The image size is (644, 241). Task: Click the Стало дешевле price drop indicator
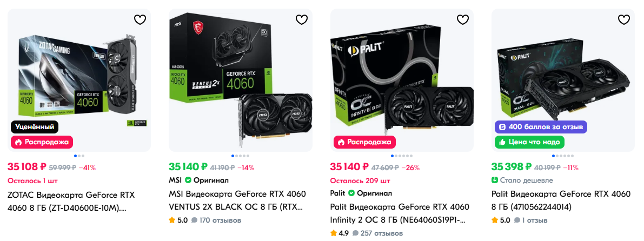point(522,180)
